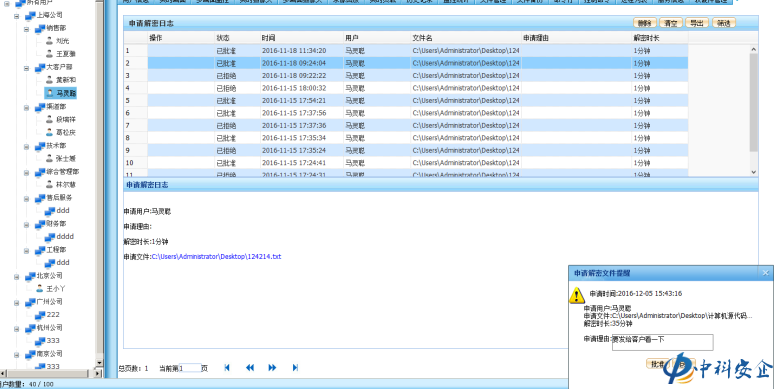Collapse the 销售部 node

click(26, 29)
